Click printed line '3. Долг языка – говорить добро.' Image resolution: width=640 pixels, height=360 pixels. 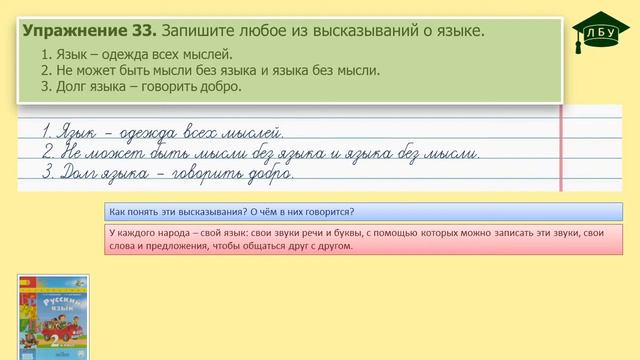click(141, 87)
